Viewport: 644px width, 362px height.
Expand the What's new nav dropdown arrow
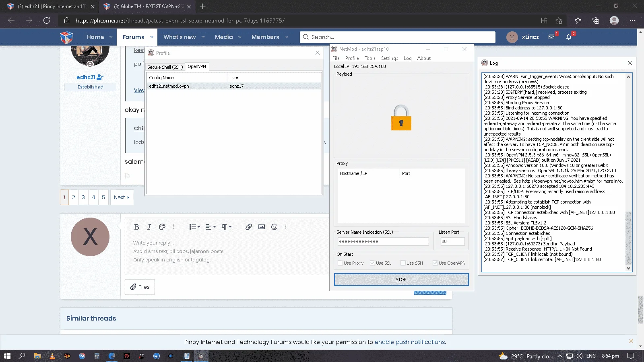point(203,37)
